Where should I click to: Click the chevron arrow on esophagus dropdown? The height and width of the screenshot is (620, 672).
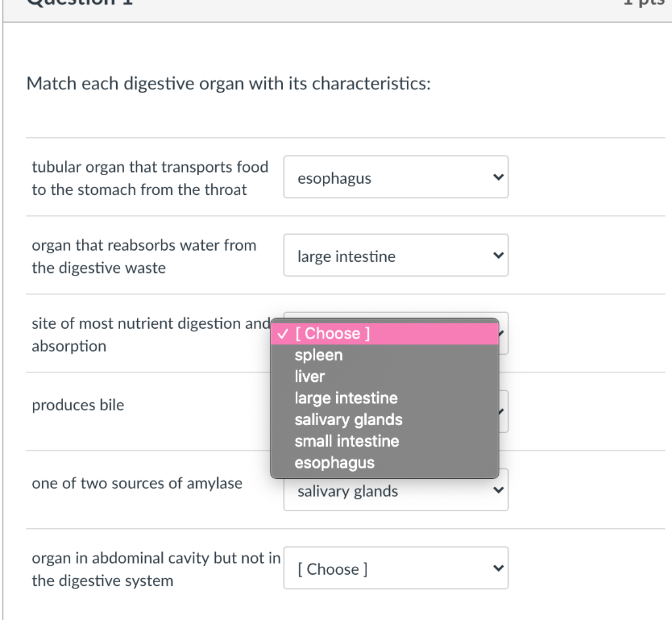tap(498, 178)
